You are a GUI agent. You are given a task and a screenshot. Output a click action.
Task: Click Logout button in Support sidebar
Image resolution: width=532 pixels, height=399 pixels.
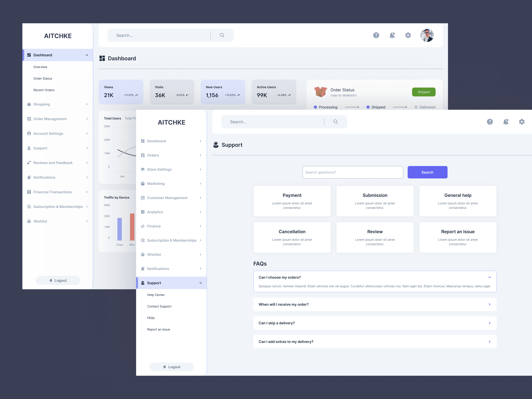[171, 367]
